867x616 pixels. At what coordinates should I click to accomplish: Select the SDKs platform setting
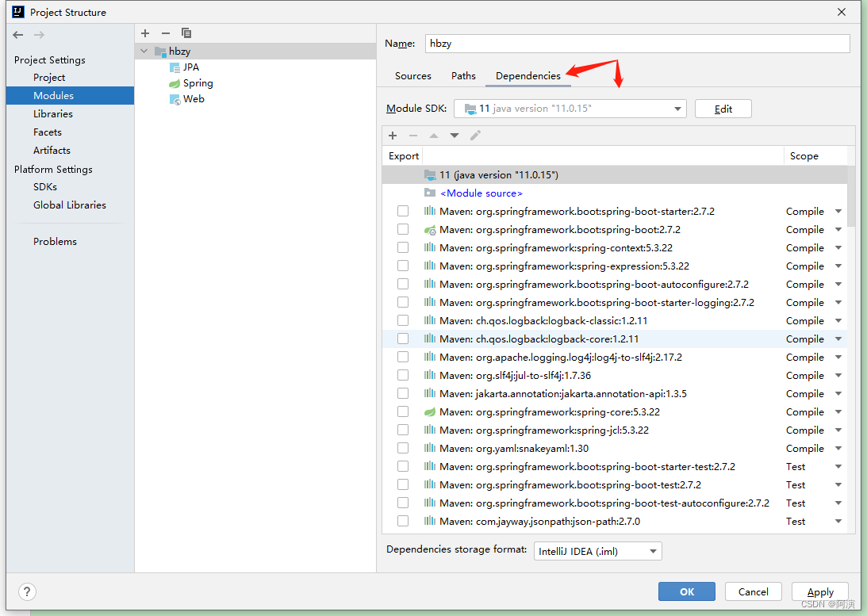44,187
